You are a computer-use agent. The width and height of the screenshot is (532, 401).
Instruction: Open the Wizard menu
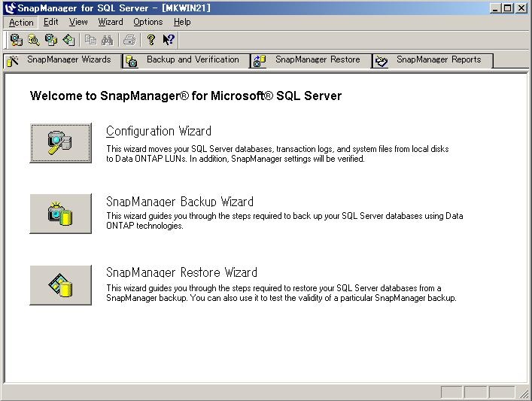(111, 22)
